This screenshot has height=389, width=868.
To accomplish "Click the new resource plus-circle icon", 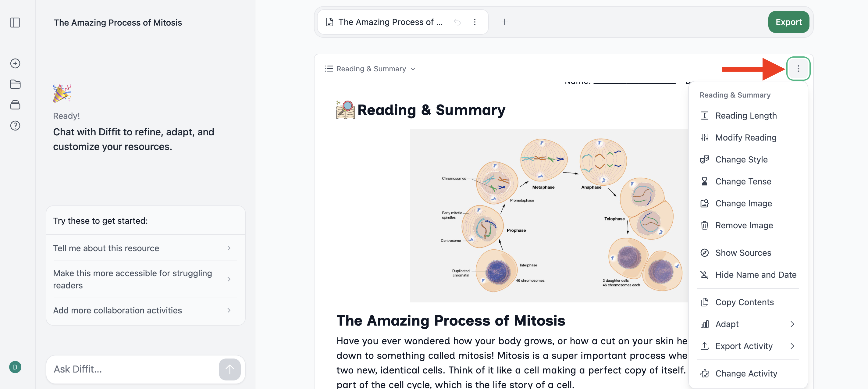I will (x=15, y=63).
